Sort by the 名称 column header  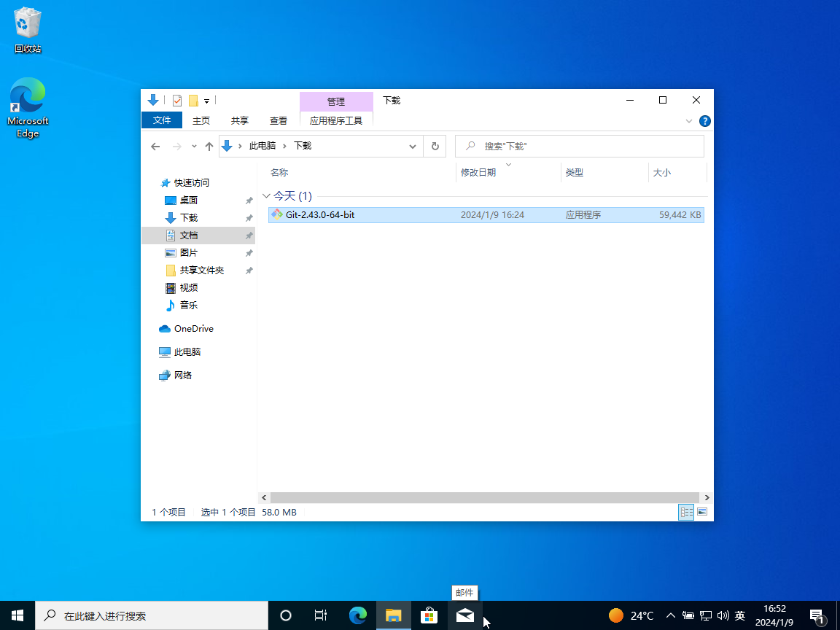[279, 173]
